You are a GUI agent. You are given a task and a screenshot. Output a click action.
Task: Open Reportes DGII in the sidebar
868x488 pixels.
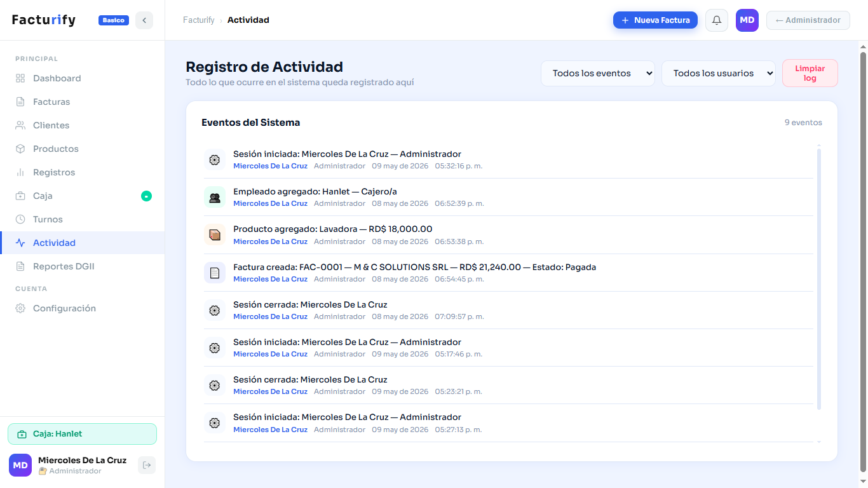pyautogui.click(x=82, y=266)
